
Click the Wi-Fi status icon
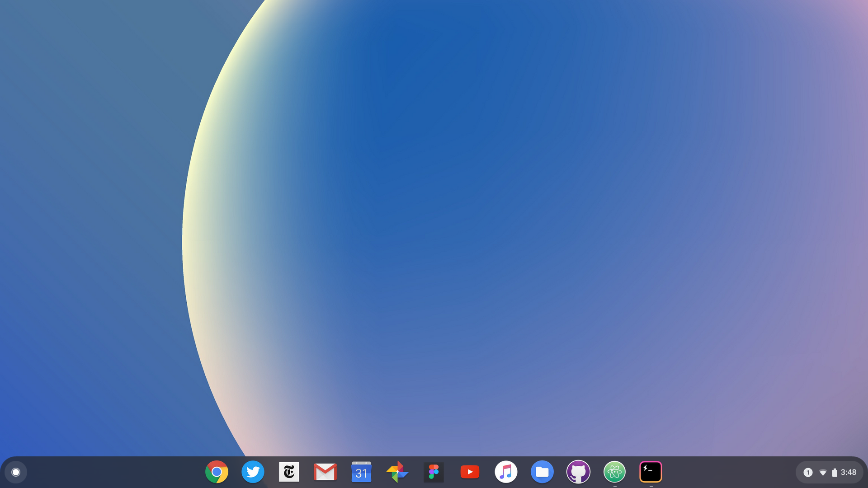click(x=823, y=472)
